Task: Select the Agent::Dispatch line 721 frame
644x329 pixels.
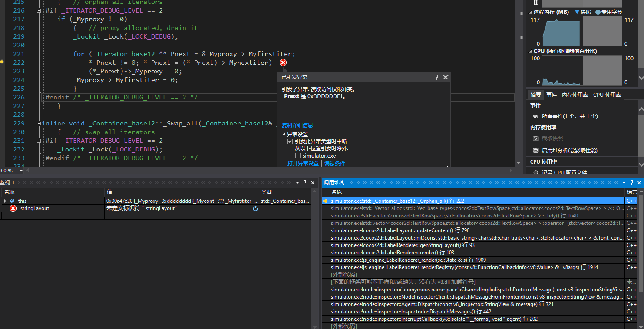Action: point(477,304)
